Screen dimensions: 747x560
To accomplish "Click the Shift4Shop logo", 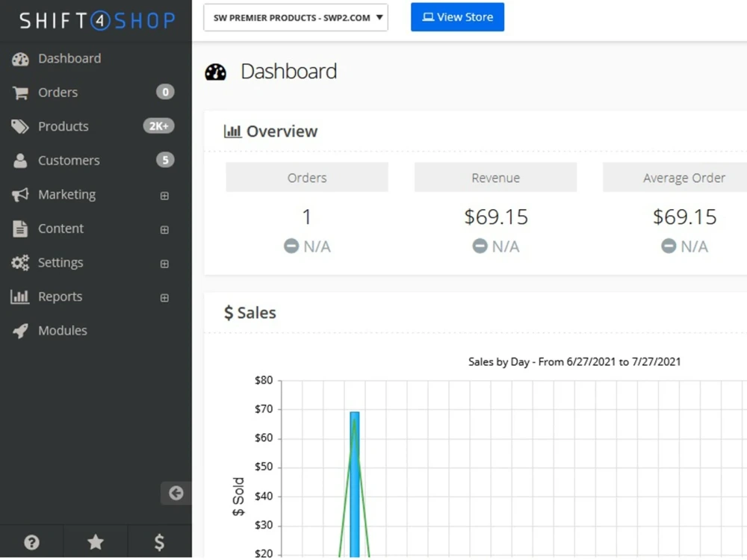I will click(97, 20).
